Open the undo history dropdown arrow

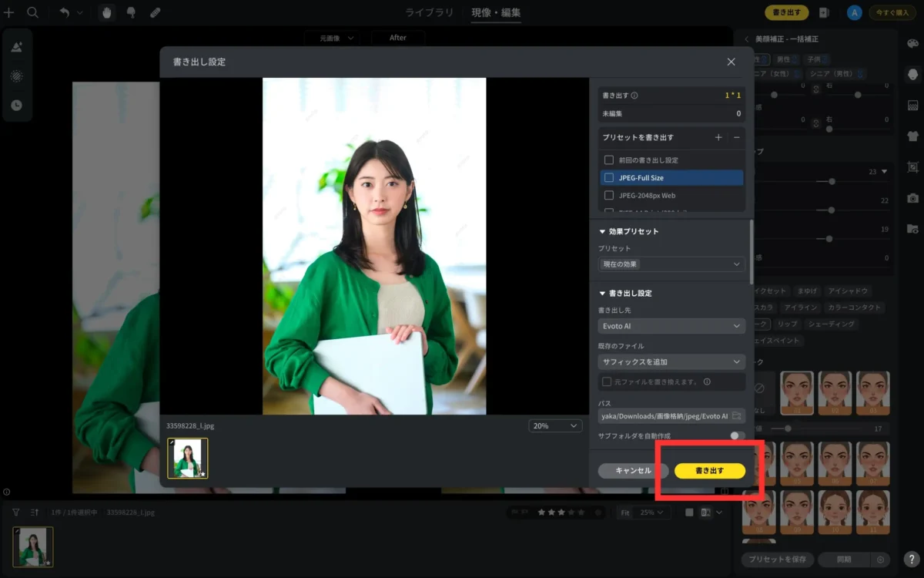tap(80, 13)
